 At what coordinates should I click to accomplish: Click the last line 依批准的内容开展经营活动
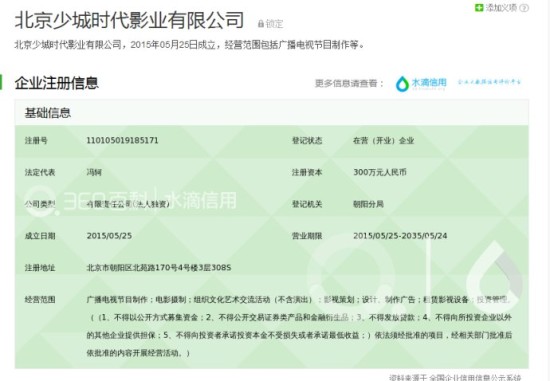[138, 353]
